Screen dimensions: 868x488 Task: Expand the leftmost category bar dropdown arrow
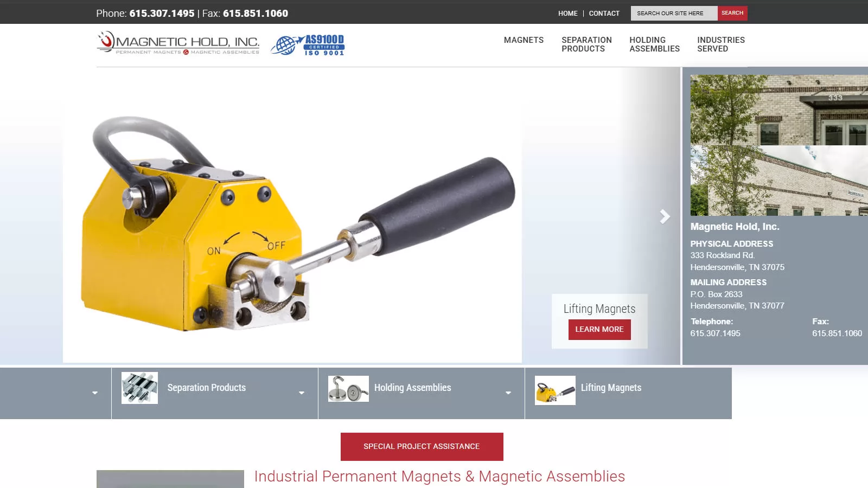point(95,392)
